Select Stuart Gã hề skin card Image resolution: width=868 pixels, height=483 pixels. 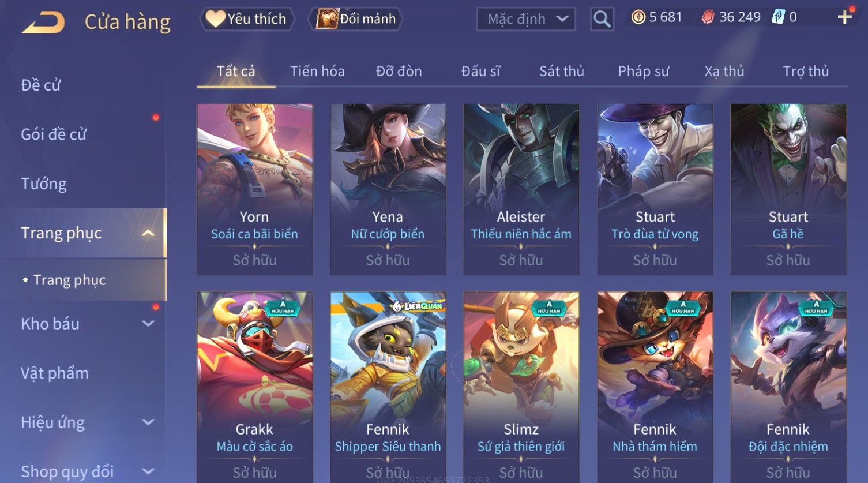[788, 189]
